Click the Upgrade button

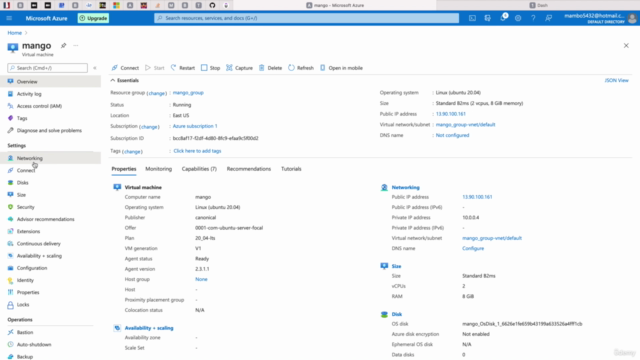[93, 18]
